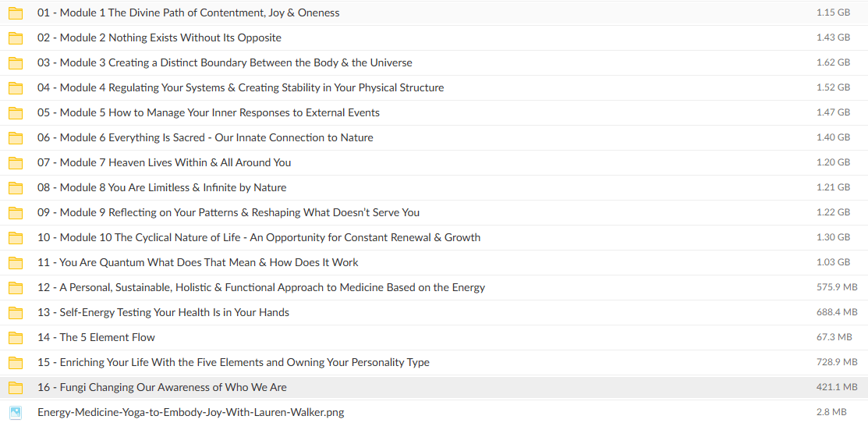Click the folder icon for Module 1
Viewport: 868px width, 423px height.
[x=16, y=13]
